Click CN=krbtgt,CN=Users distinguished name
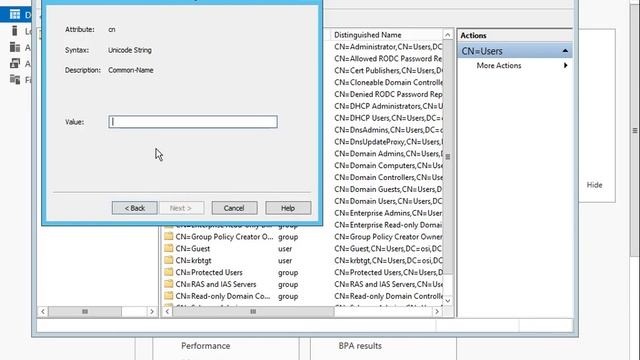The width and height of the screenshot is (640, 360). click(388, 260)
